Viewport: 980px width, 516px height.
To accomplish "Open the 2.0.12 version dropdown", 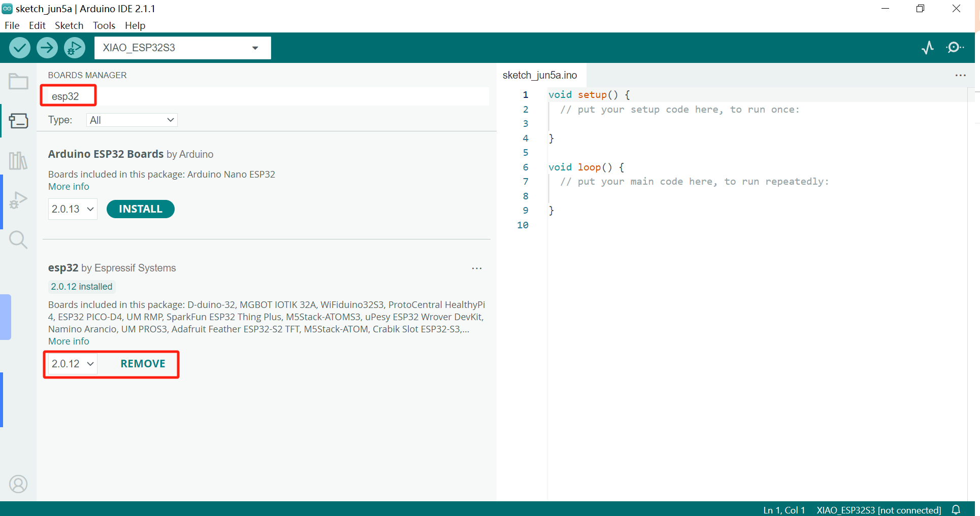I will pos(73,364).
